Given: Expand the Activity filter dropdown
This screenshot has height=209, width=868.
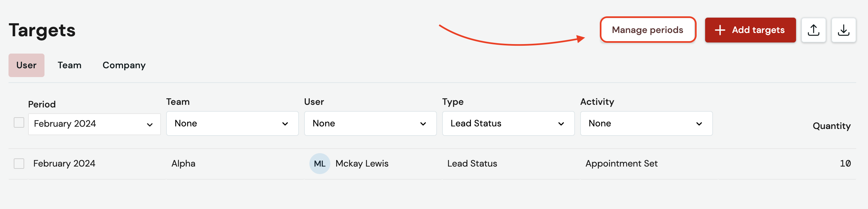Looking at the screenshot, I should tap(646, 123).
